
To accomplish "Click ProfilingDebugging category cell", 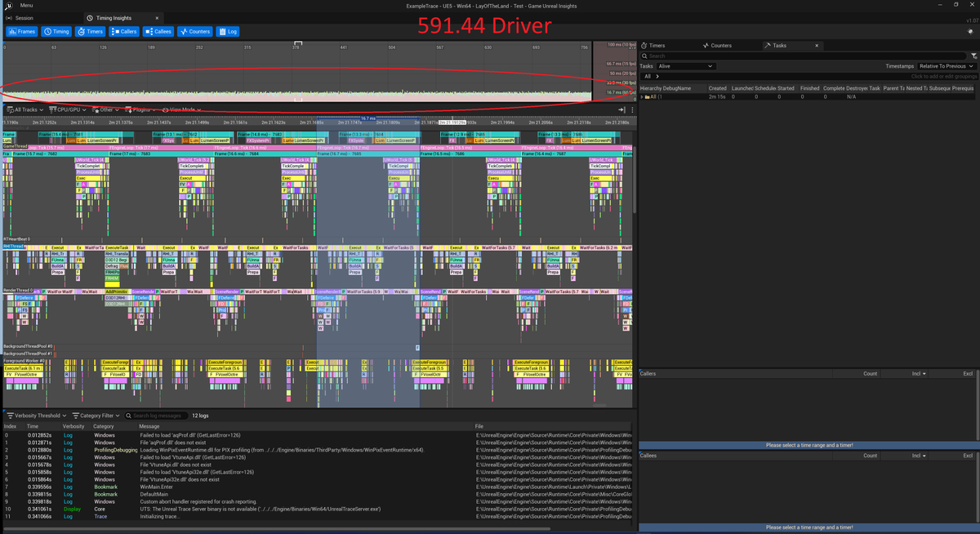I will (115, 450).
